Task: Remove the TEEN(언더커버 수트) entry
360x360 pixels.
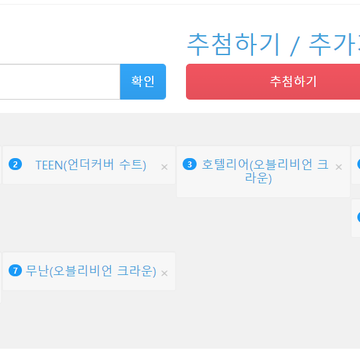Action: pos(164,167)
